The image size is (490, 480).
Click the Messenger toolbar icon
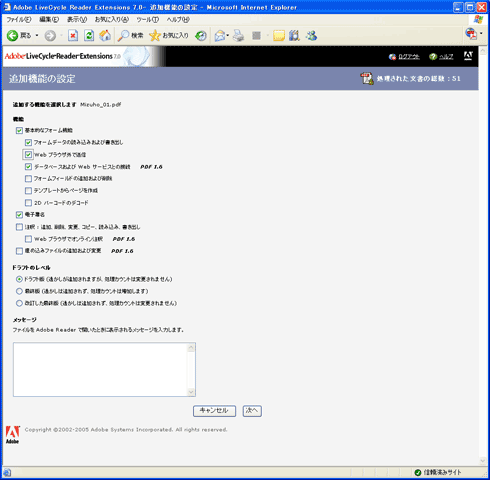[312, 35]
